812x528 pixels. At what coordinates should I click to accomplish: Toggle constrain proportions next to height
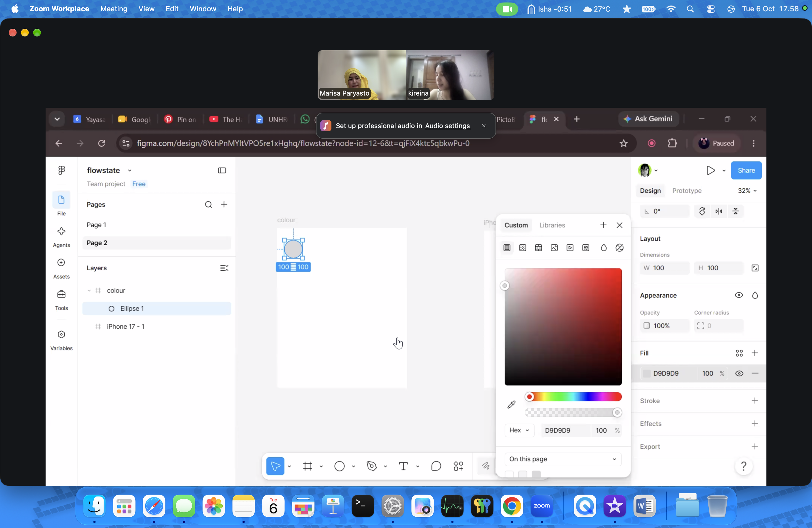[x=755, y=268]
